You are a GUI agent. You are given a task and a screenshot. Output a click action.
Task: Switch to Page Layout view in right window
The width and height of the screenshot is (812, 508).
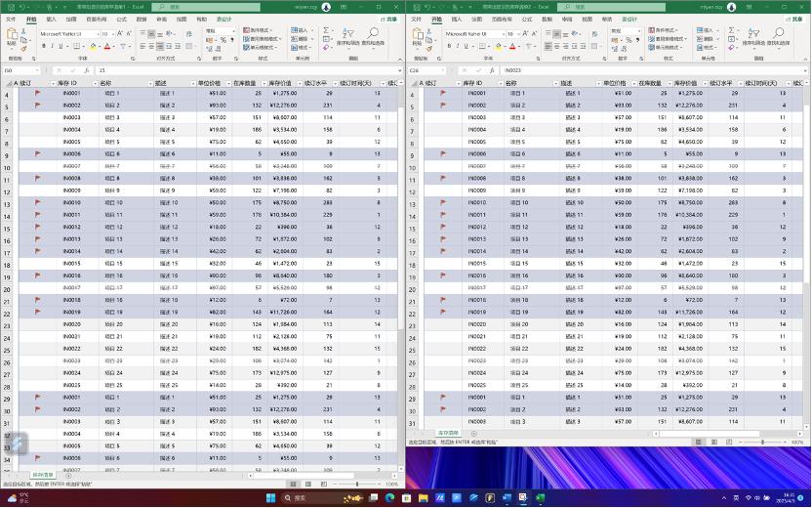714,443
